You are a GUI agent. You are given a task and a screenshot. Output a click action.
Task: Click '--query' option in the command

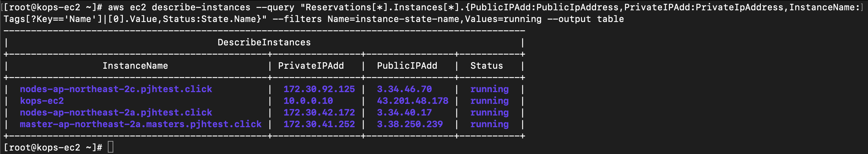275,7
